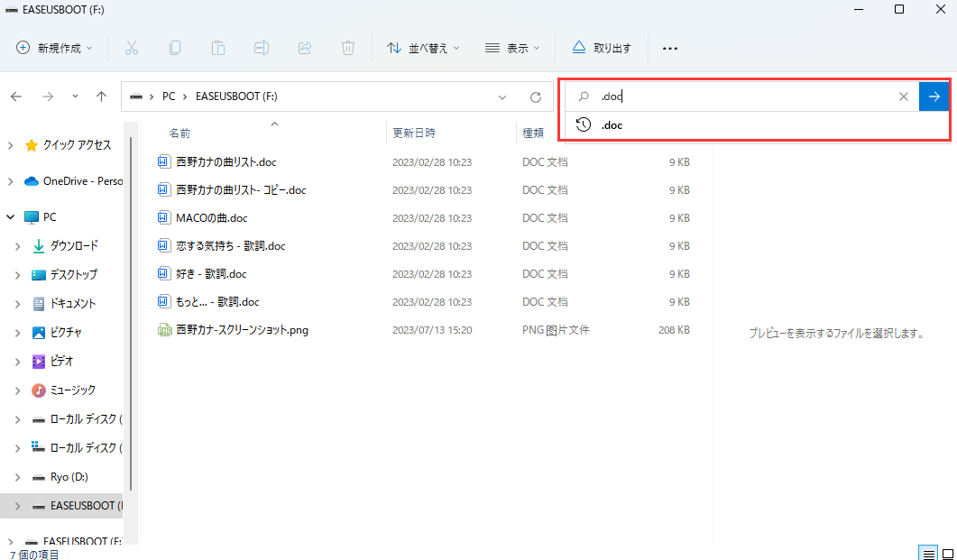Refresh the current folder view

[536, 96]
